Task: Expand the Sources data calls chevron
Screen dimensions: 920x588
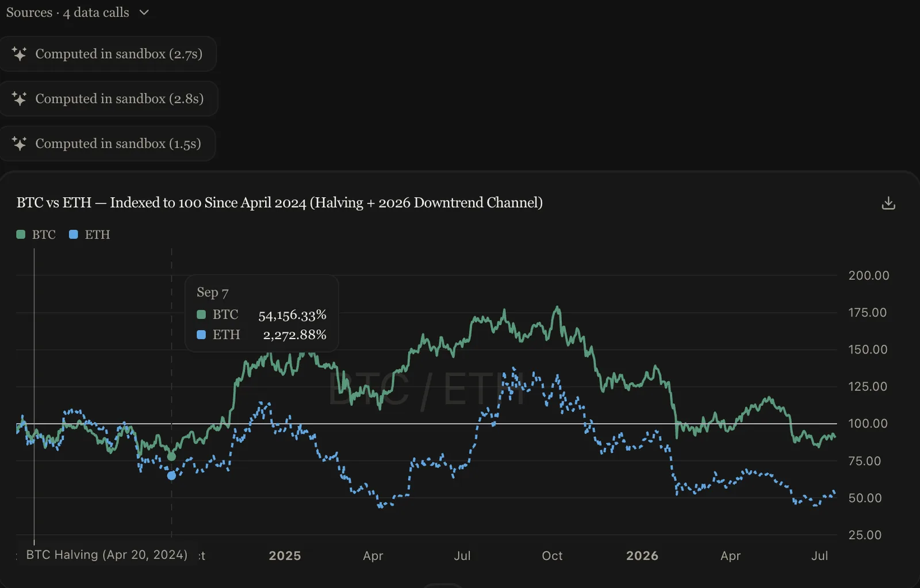Action: click(144, 12)
